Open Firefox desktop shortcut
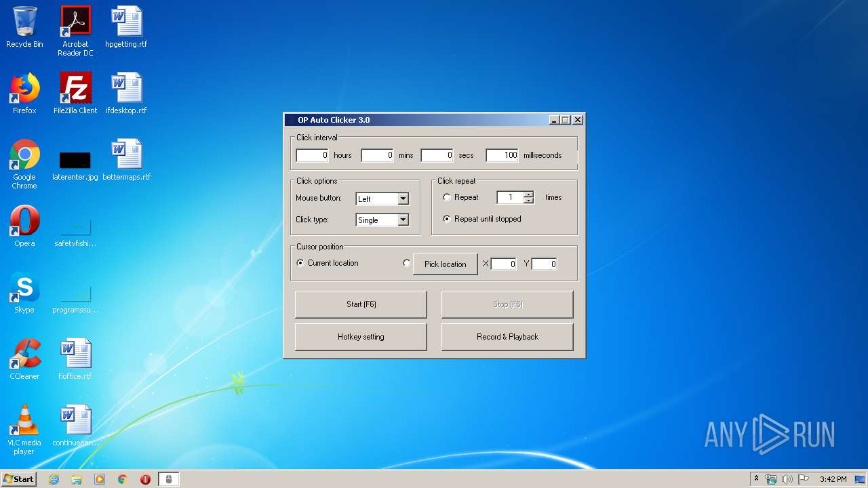The height and width of the screenshot is (488, 868). 24,94
